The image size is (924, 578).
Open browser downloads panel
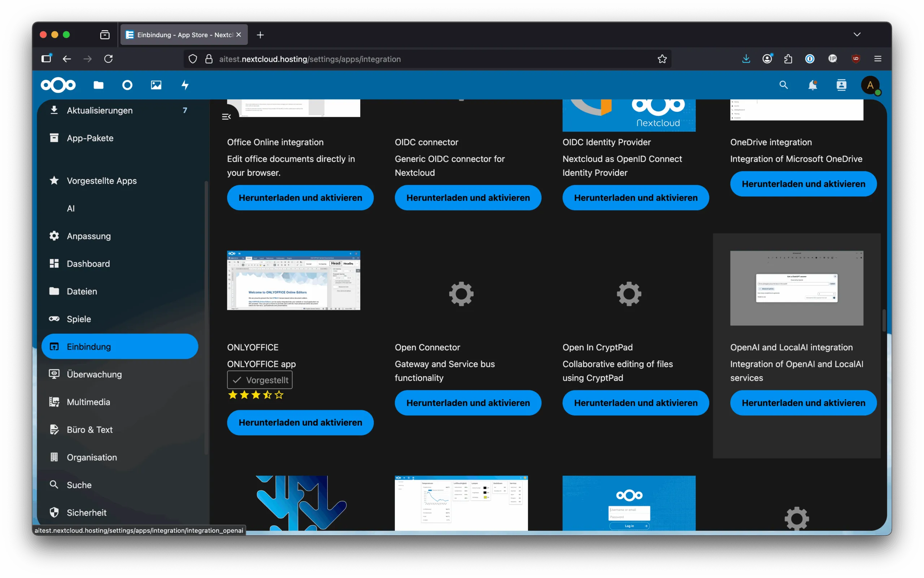tap(746, 59)
